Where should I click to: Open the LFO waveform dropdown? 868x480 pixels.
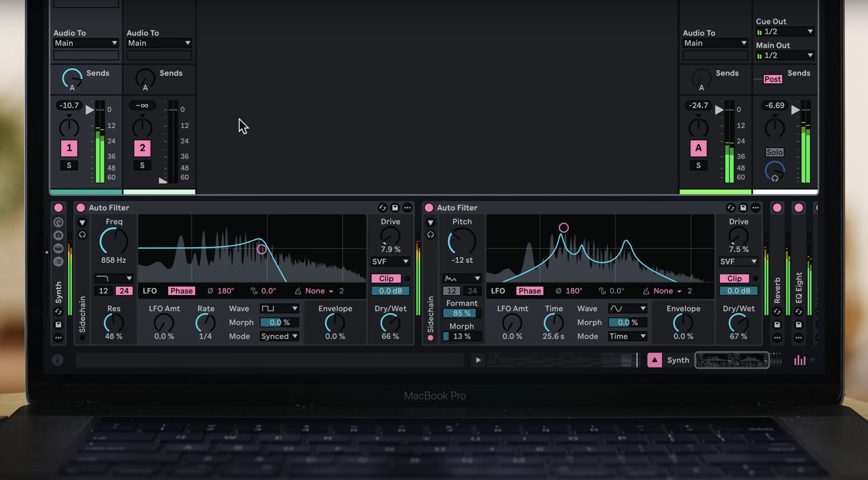point(279,308)
